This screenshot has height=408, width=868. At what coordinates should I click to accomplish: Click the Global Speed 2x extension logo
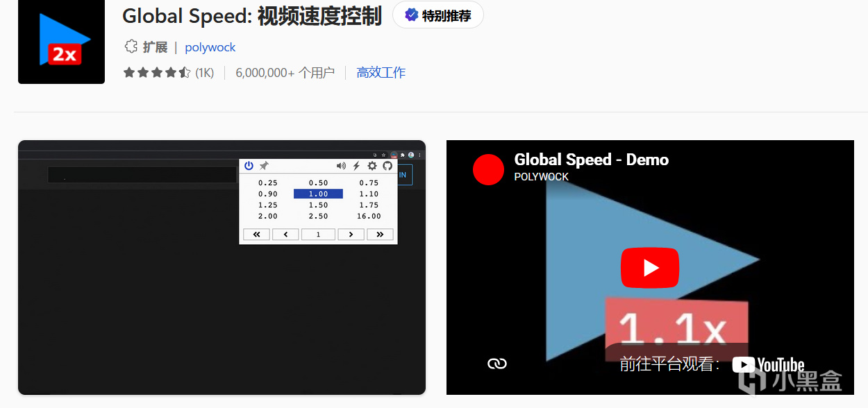pos(61,42)
